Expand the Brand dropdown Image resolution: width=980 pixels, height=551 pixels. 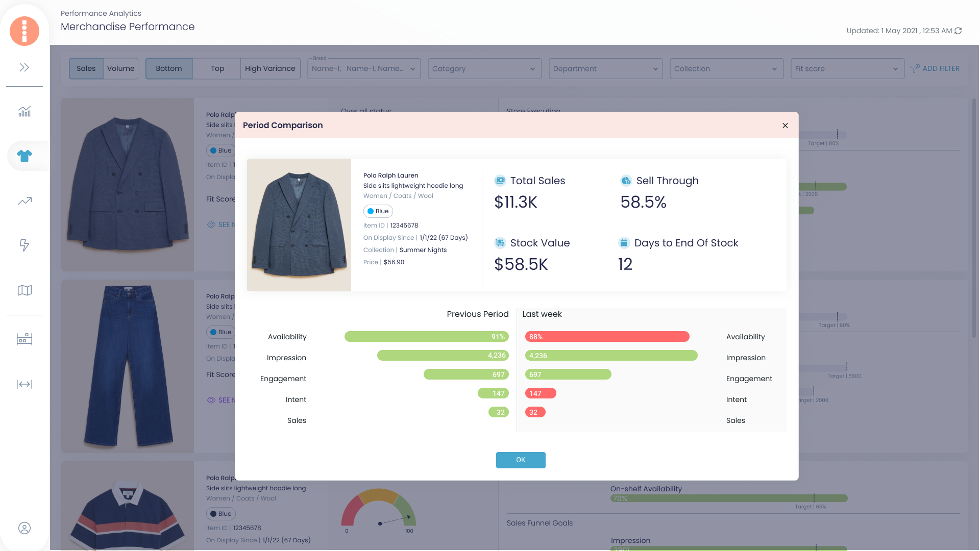click(364, 68)
